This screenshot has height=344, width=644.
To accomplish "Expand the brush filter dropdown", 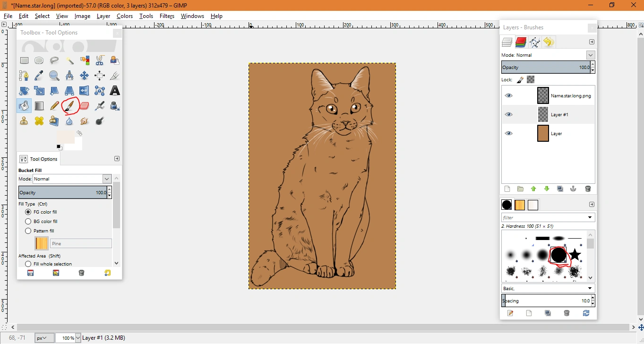I will click(590, 218).
